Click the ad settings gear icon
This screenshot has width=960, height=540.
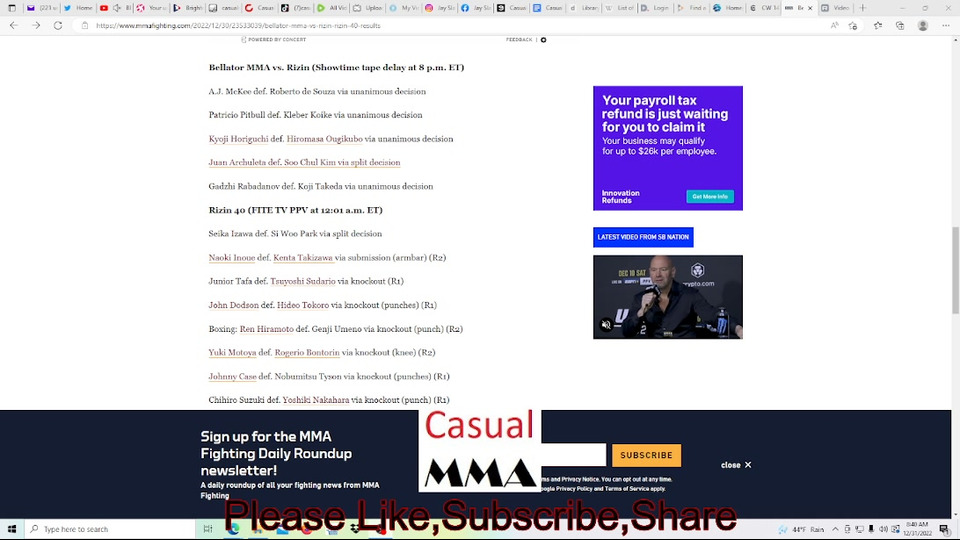pos(543,40)
